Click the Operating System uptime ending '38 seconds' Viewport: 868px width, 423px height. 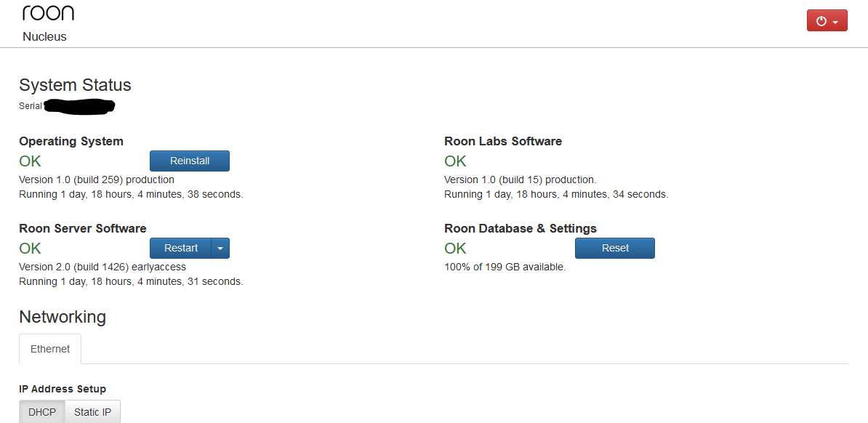131,194
